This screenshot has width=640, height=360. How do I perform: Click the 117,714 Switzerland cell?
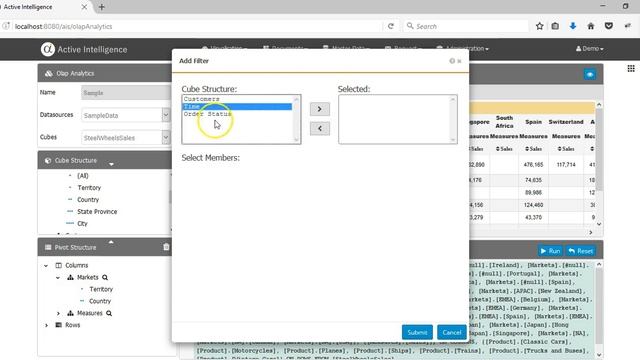[x=566, y=165]
